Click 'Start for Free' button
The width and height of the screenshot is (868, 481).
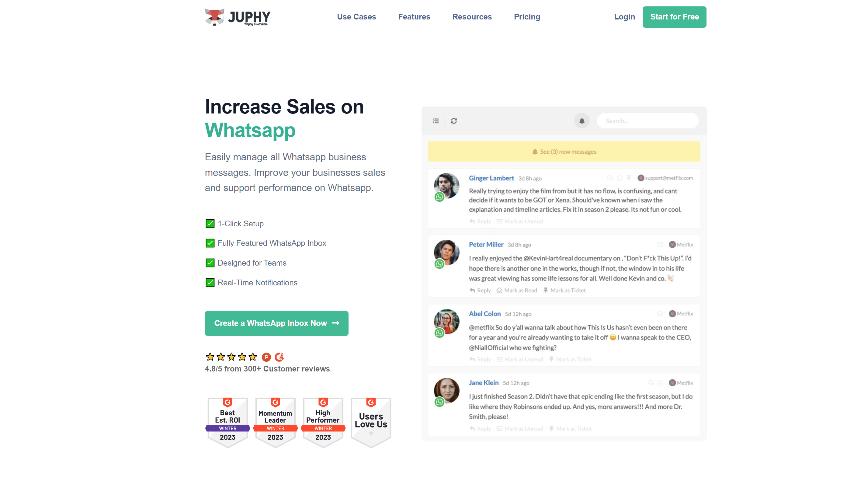point(675,17)
